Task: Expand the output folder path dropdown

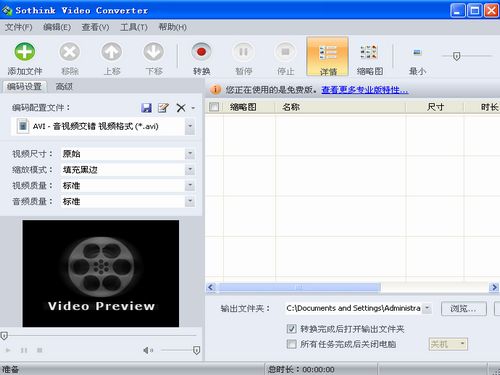Action: pos(427,308)
